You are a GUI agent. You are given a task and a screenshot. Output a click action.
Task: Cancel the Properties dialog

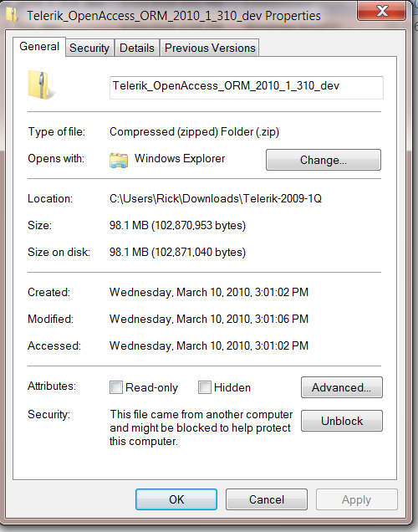[267, 499]
